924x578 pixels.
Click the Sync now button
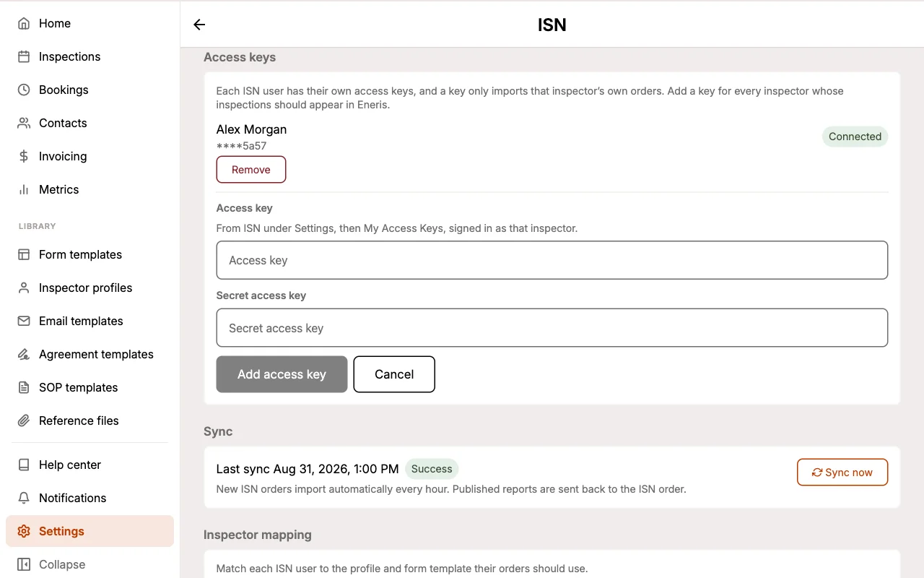click(x=842, y=473)
